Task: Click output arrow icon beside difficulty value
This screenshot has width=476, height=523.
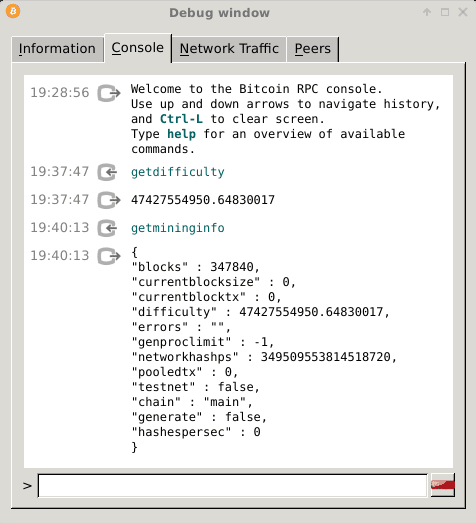Action: (109, 200)
